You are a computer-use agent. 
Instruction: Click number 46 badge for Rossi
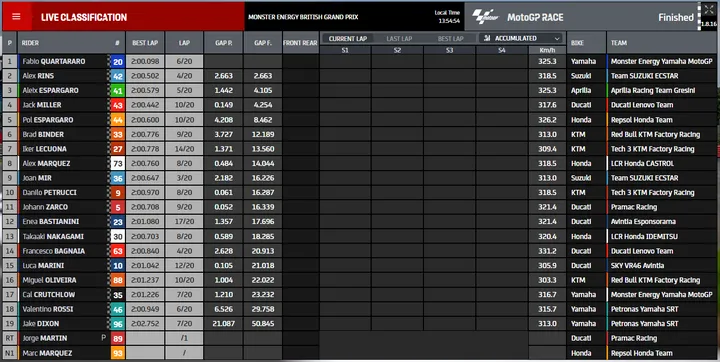118,310
